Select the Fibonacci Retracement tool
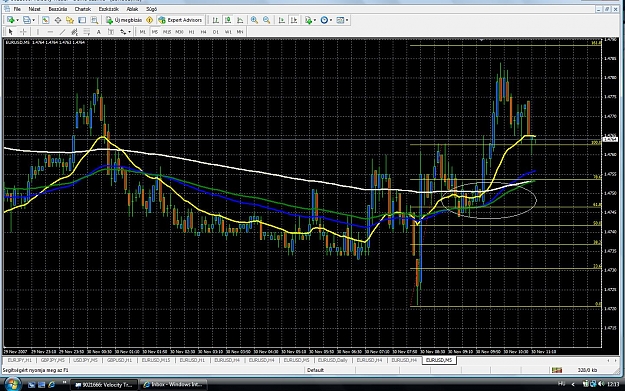The image size is (625, 391). pos(86,31)
